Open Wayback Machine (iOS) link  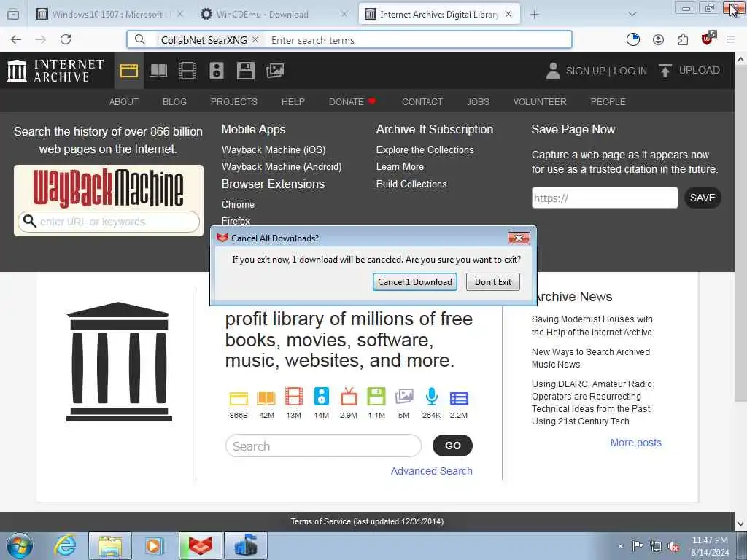274,149
